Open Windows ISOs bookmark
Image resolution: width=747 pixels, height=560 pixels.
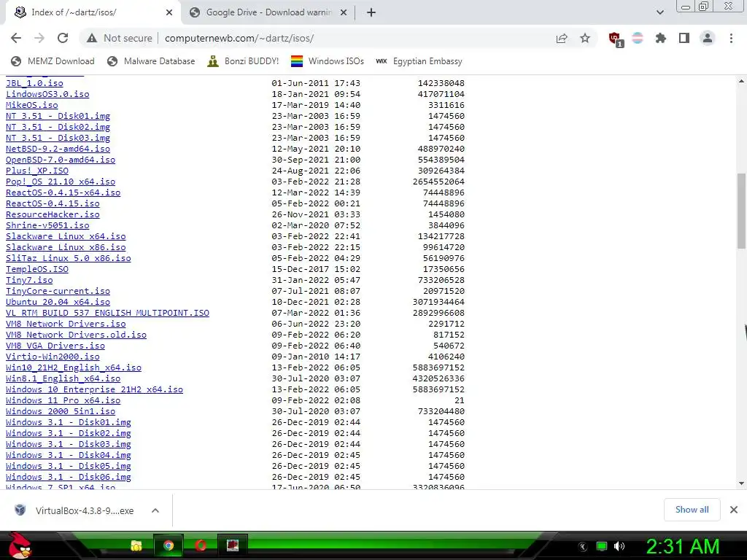click(x=328, y=61)
